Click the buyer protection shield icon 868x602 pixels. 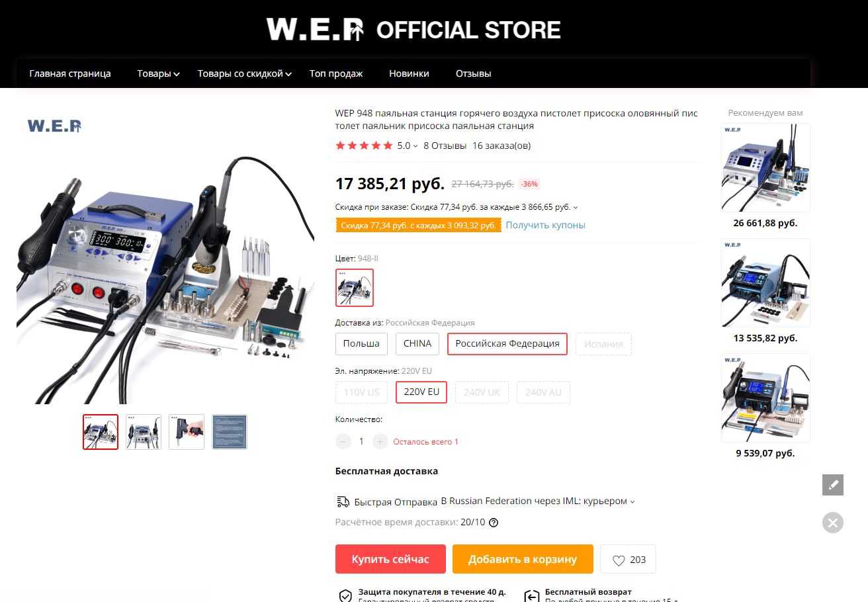[x=345, y=595]
